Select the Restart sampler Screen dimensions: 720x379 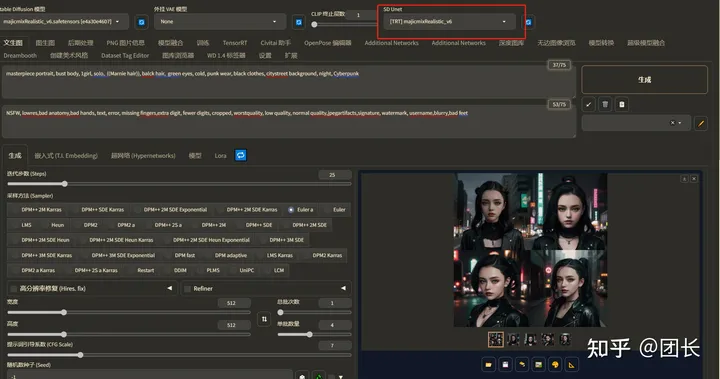tap(141, 270)
